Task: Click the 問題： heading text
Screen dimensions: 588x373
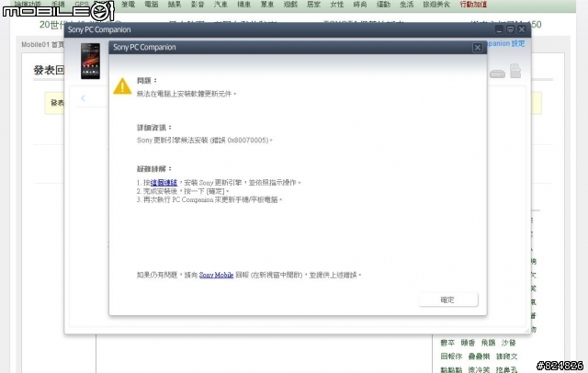Action: 147,81
